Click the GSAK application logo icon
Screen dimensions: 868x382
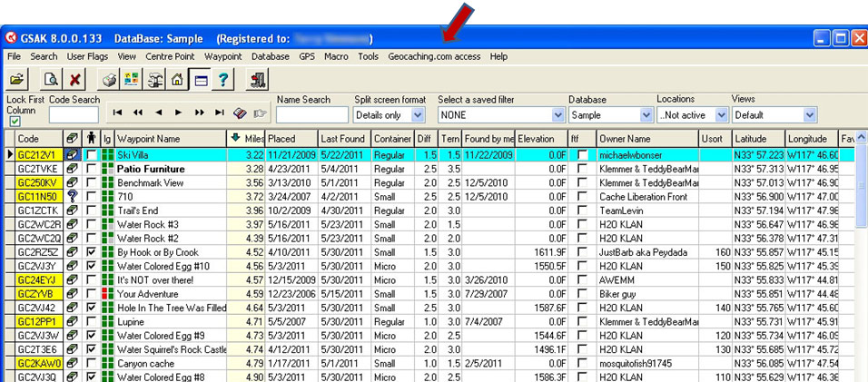(11, 39)
